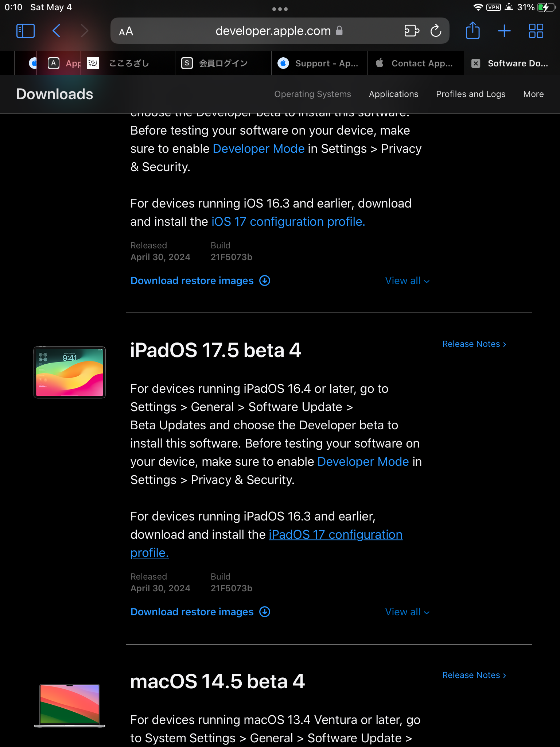Show the tab overview grid
This screenshot has height=747, width=560.
[536, 31]
